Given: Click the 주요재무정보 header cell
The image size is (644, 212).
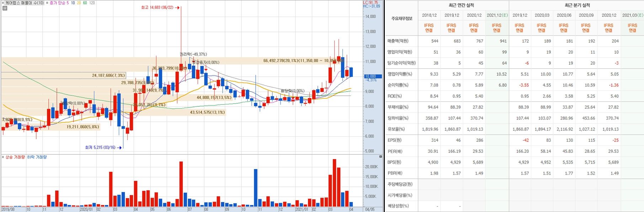Looking at the screenshot, I should (x=402, y=18).
